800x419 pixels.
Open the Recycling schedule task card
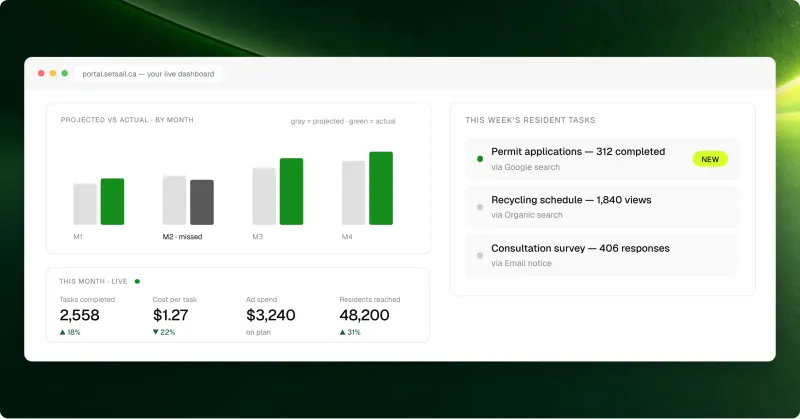602,207
